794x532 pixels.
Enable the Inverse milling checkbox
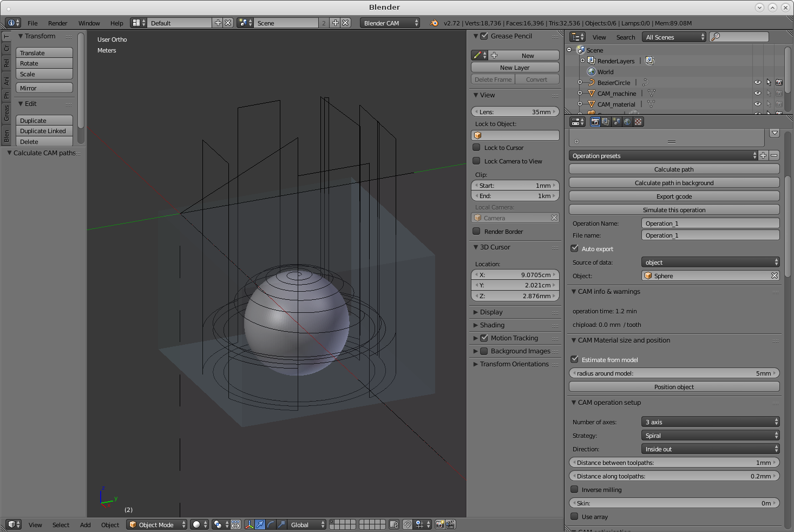click(x=575, y=489)
